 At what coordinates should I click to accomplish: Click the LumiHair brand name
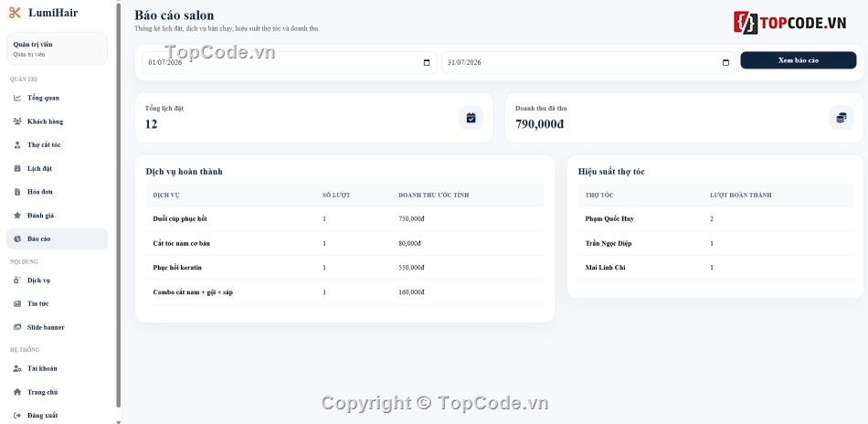53,13
